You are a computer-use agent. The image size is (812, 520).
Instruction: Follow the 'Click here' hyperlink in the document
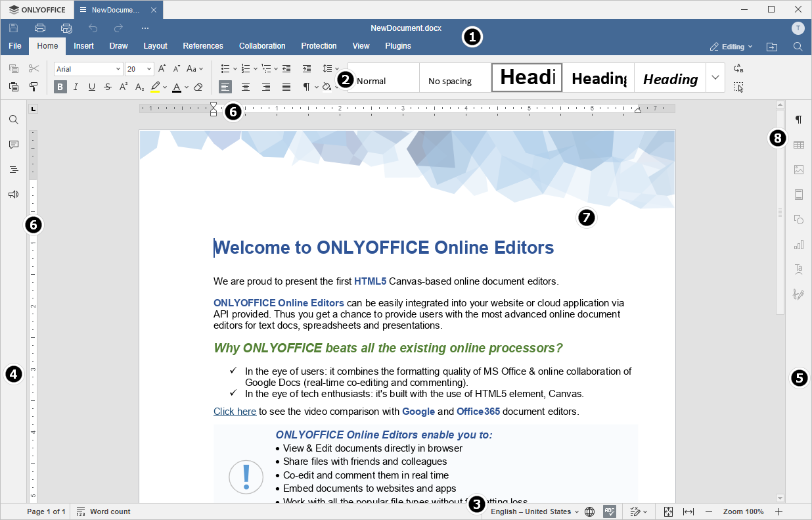235,411
